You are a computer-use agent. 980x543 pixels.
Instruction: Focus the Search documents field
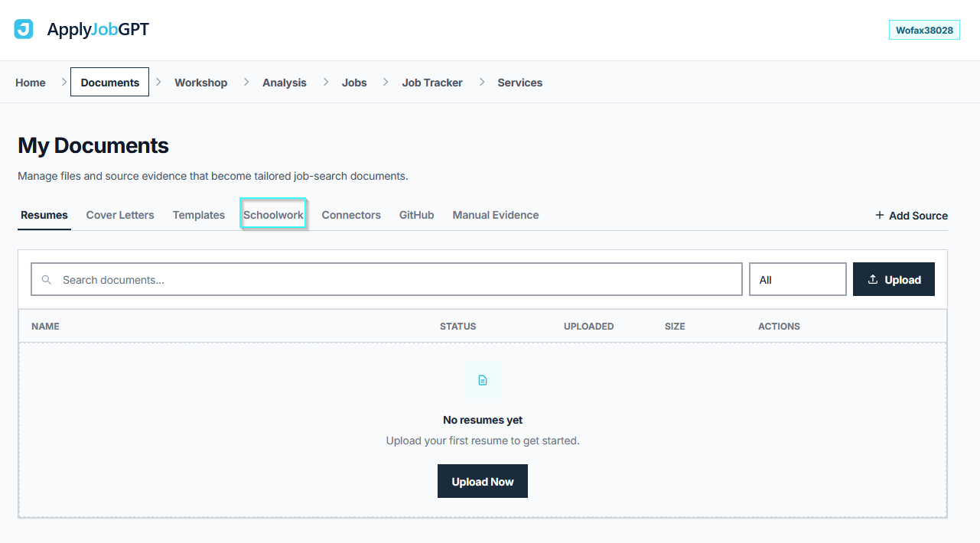[386, 279]
